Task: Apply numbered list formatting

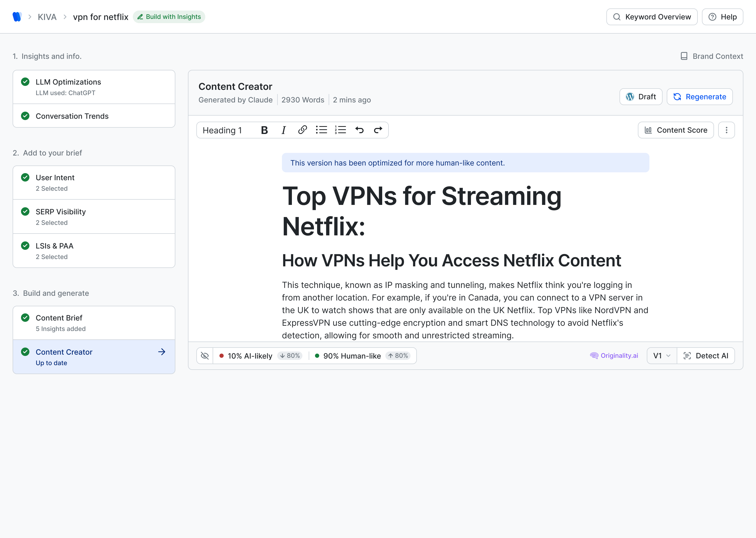Action: click(340, 130)
